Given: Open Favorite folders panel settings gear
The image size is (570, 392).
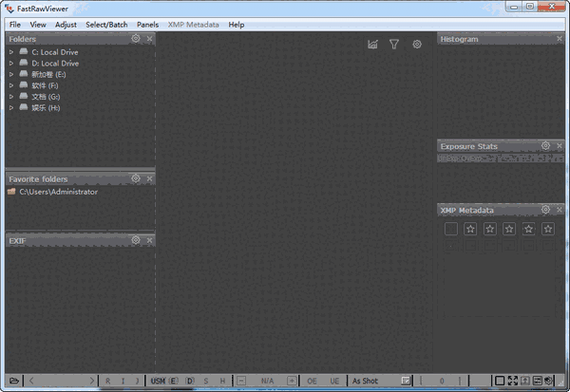Looking at the screenshot, I should pos(136,178).
